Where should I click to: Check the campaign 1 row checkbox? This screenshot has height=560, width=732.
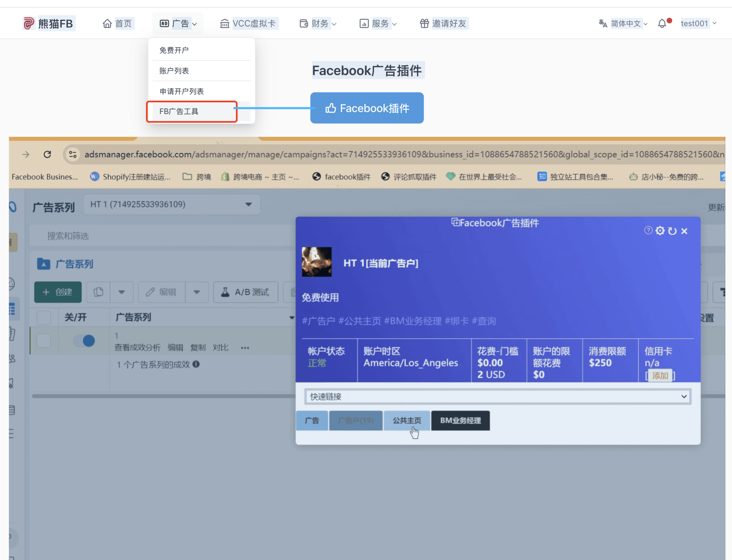click(44, 341)
